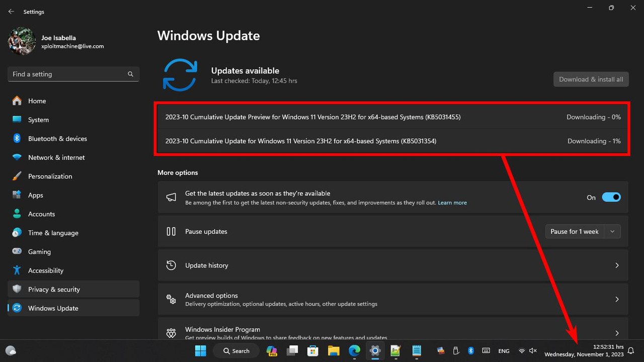This screenshot has width=644, height=362.
Task: Click the Search box on taskbar
Action: tap(236, 351)
